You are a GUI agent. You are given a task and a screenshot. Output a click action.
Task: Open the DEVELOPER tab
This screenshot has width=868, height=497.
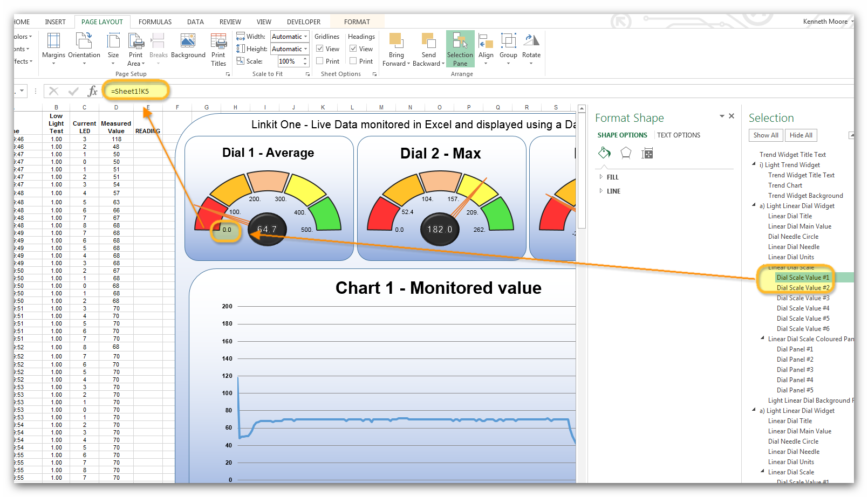click(304, 22)
